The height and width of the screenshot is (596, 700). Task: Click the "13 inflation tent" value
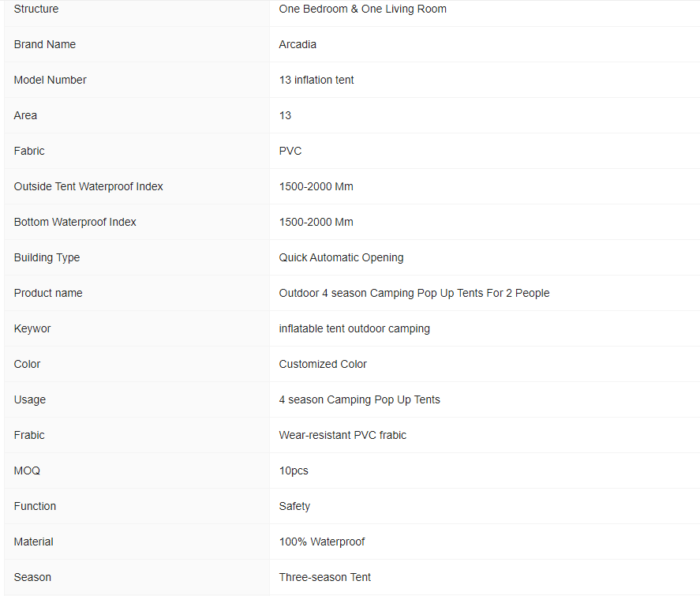tap(316, 80)
